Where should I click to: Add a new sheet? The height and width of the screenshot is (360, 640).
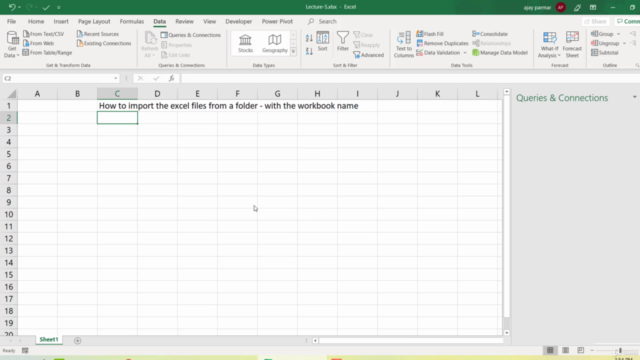coord(77,340)
